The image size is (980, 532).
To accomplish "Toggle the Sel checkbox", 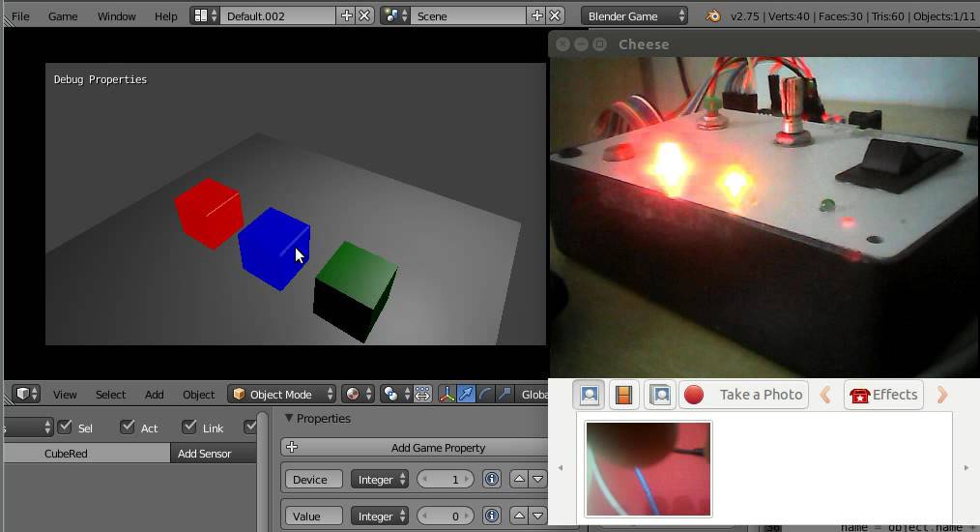I will pyautogui.click(x=65, y=427).
